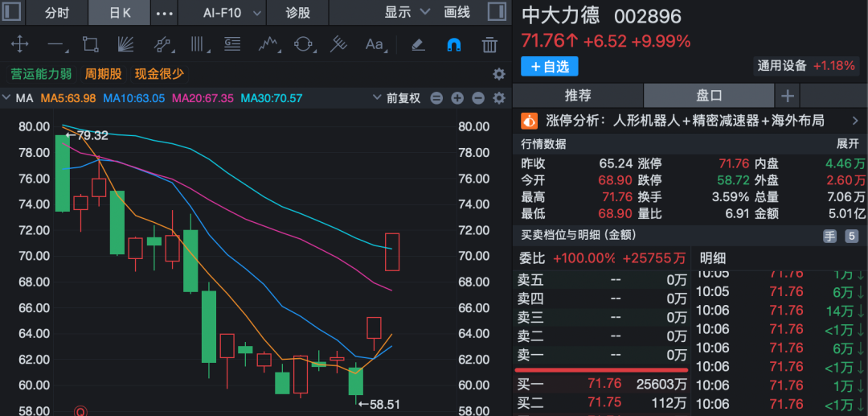Select the parallel channel tool
This screenshot has width=868, height=416.
click(162, 44)
